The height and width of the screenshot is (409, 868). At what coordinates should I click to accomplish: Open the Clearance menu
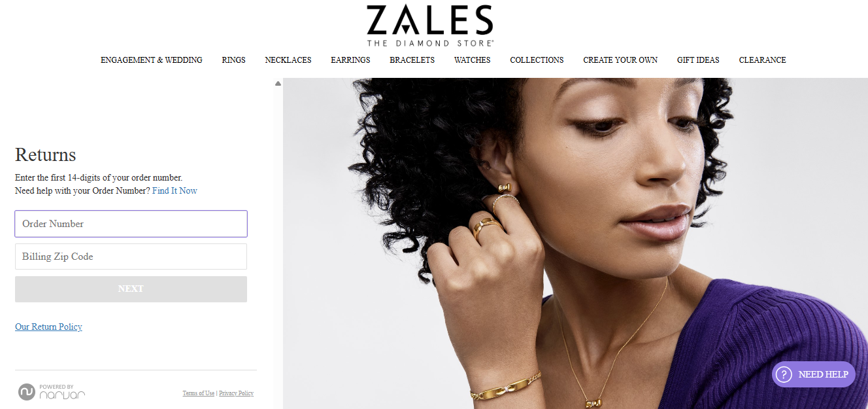coord(763,60)
